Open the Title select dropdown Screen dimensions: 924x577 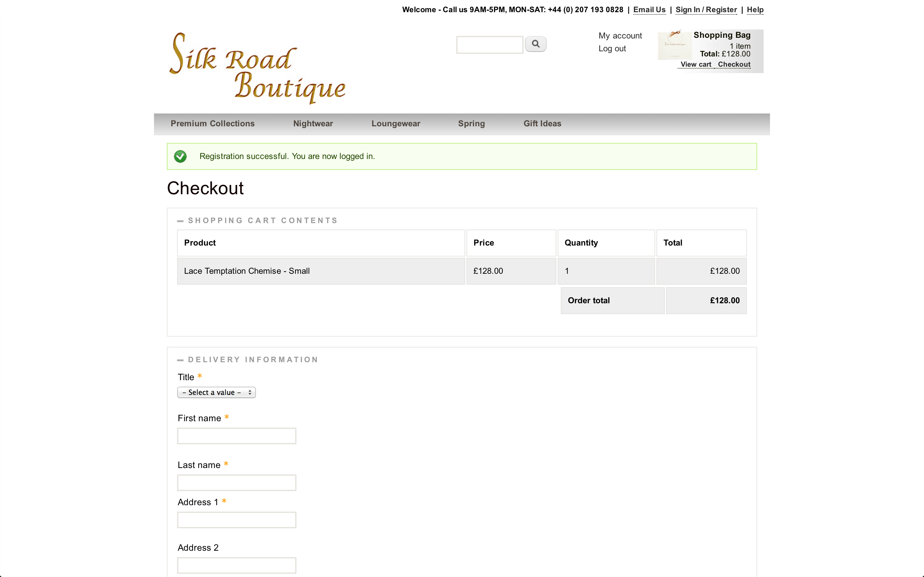(216, 392)
